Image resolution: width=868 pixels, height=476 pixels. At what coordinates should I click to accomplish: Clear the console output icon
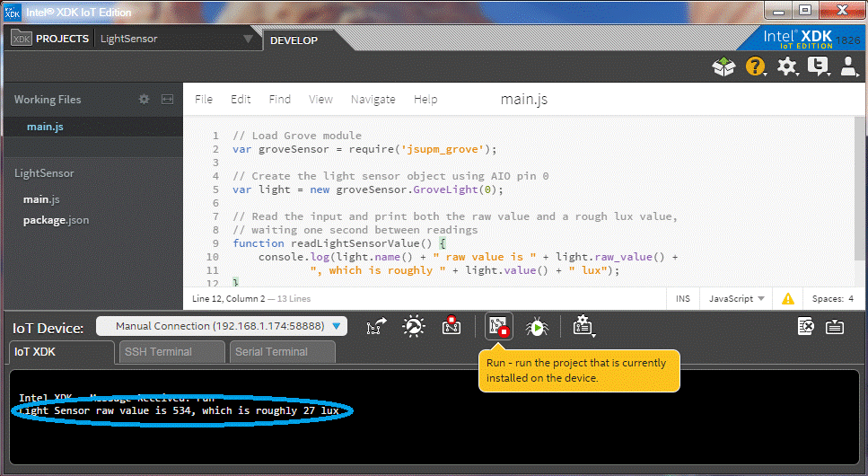(805, 326)
